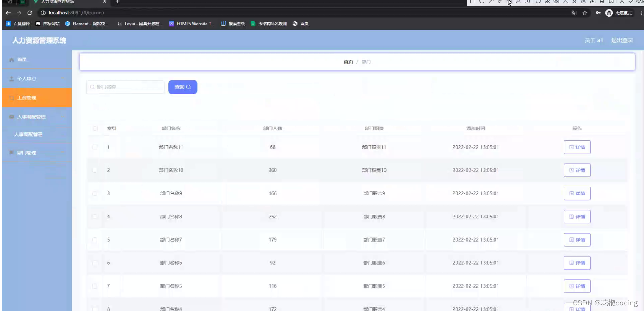644x311 pixels.
Task: Click the browser back arrow
Action: click(8, 13)
